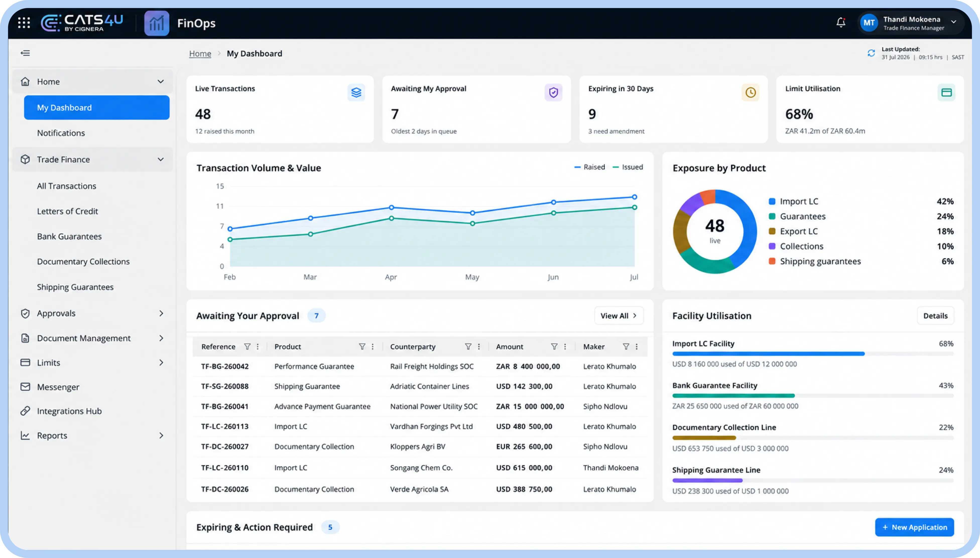
Task: Click the FinOps app icon
Action: tap(156, 23)
